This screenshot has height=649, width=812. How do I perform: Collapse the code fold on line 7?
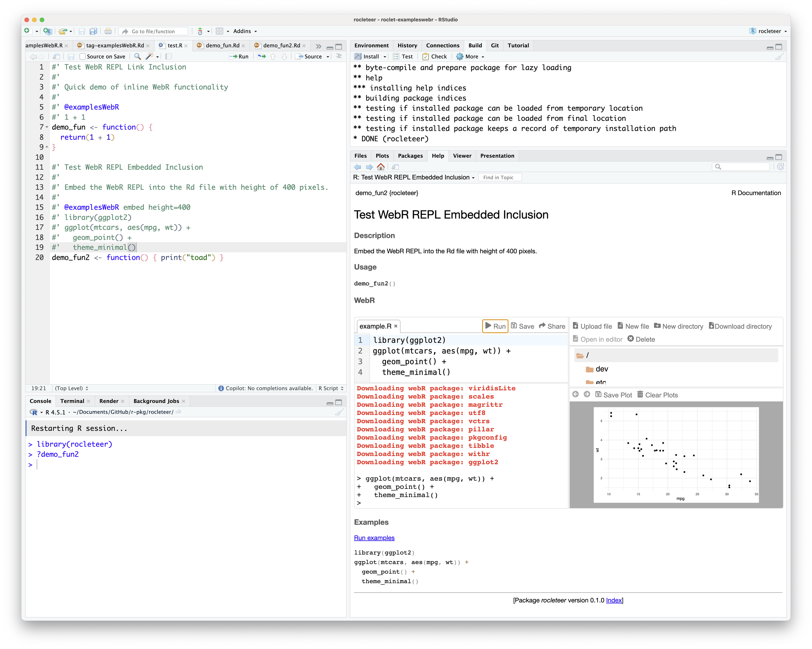[x=47, y=127]
